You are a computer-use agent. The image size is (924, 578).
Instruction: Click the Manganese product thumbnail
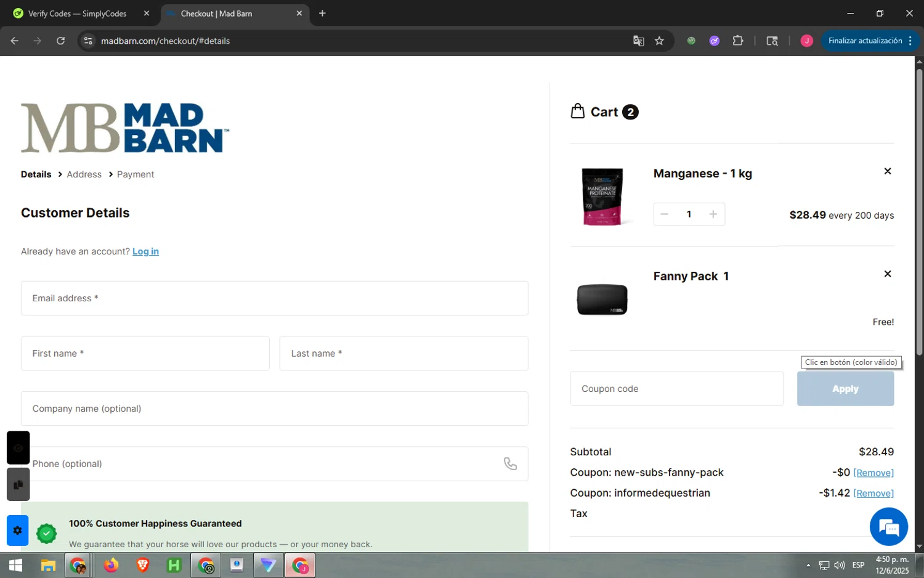(x=602, y=196)
